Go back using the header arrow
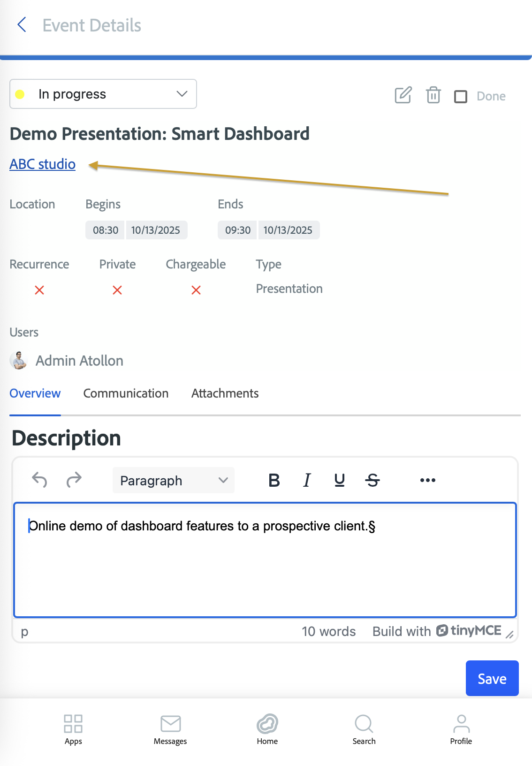 [22, 25]
